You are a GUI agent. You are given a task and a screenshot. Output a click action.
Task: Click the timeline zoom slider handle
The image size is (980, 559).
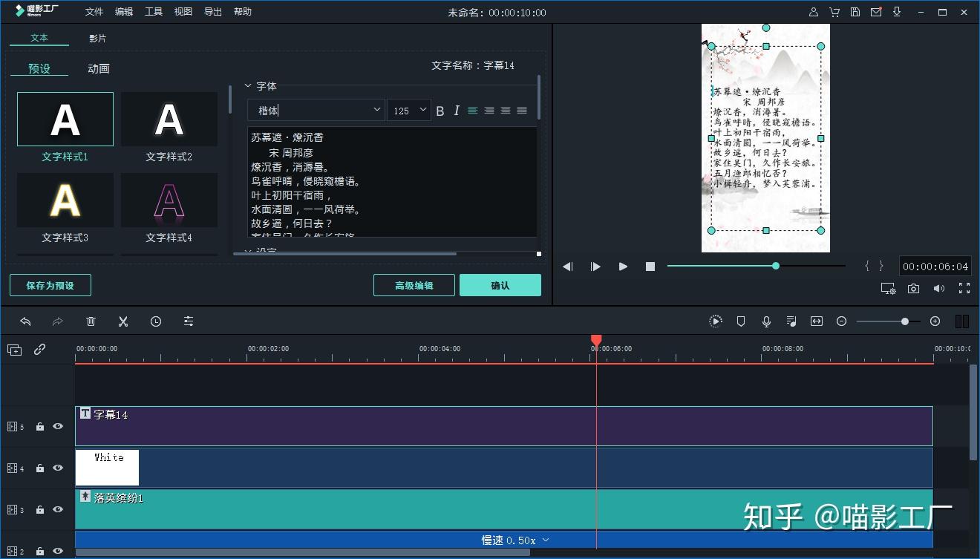pos(904,321)
